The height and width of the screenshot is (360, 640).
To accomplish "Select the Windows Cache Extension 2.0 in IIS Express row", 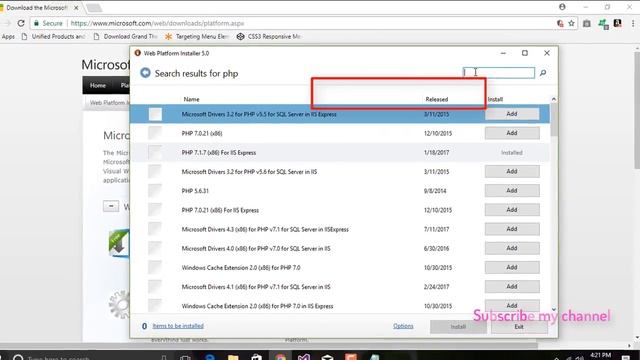I will coord(340,306).
